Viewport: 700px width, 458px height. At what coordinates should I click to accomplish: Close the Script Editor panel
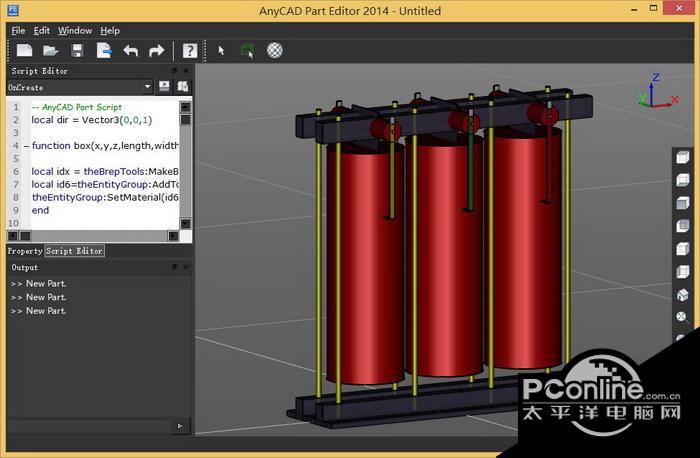click(x=186, y=71)
